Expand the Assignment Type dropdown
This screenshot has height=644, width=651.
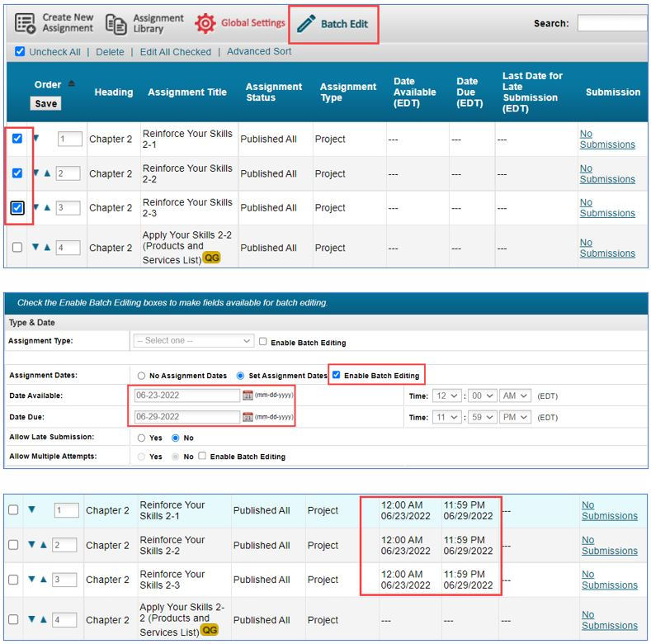pyautogui.click(x=194, y=341)
